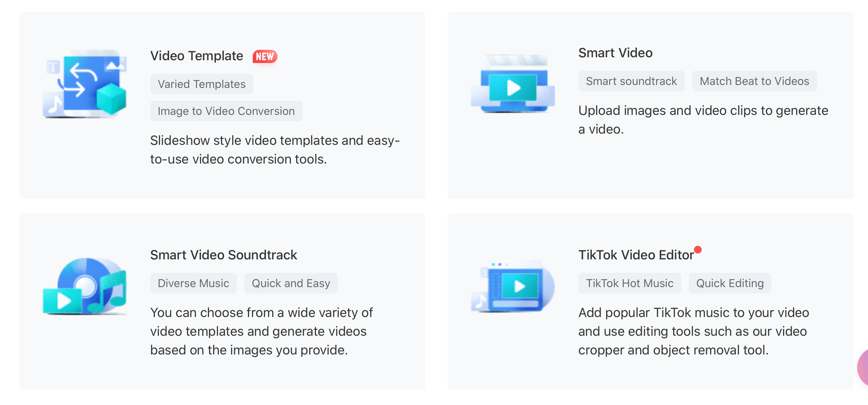Select the Quick Editing tag
The width and height of the screenshot is (868, 405).
point(730,283)
